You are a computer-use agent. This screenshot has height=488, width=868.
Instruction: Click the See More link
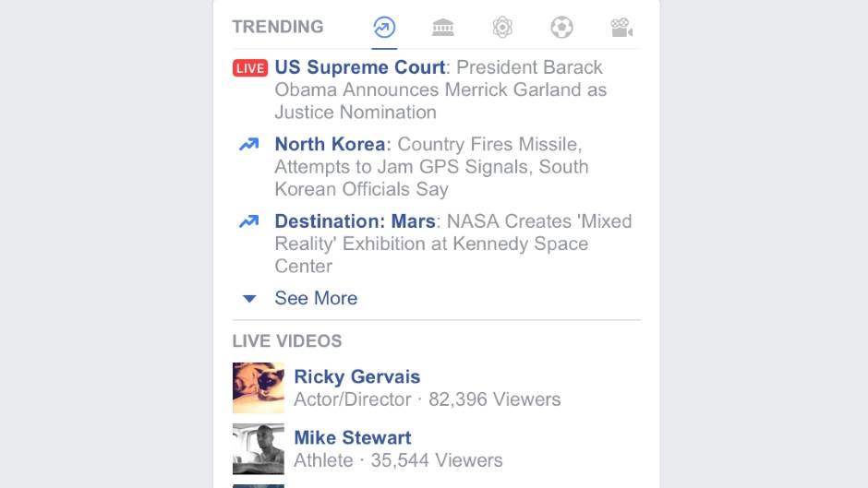316,298
